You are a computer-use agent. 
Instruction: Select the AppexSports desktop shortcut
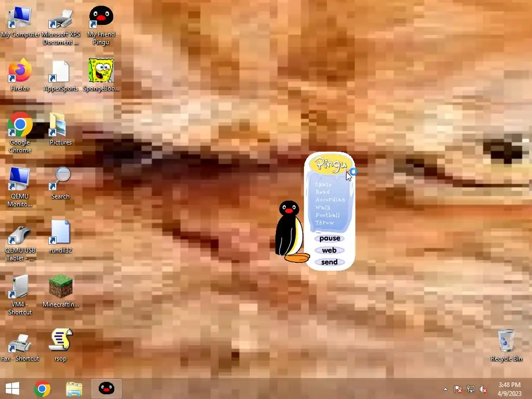tap(61, 76)
